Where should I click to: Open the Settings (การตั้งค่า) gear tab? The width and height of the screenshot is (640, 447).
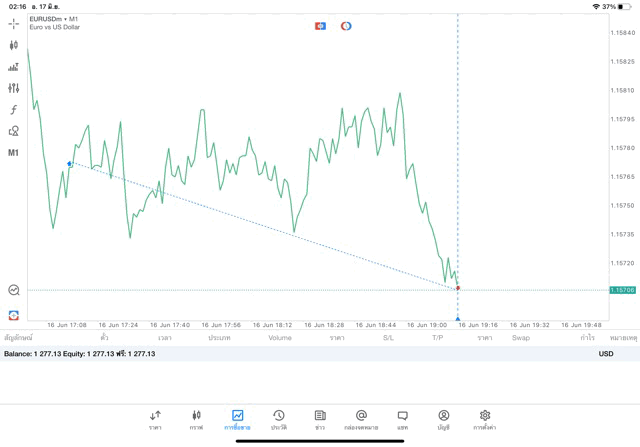coord(485,419)
